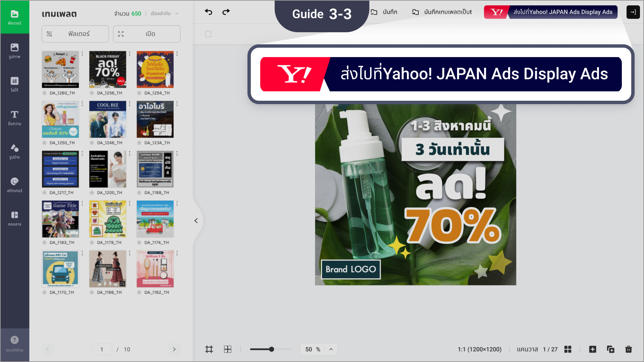Image resolution: width=644 pixels, height=362 pixels.
Task: Switch to the Logo tab
Action: (14, 84)
